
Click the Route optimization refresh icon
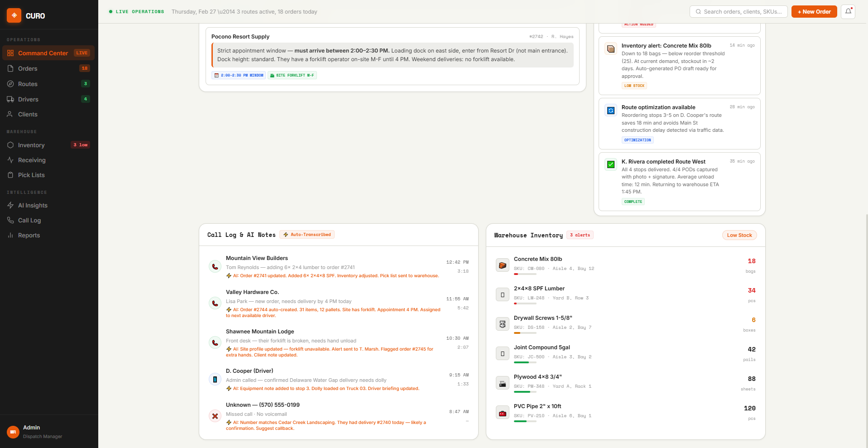tap(611, 111)
